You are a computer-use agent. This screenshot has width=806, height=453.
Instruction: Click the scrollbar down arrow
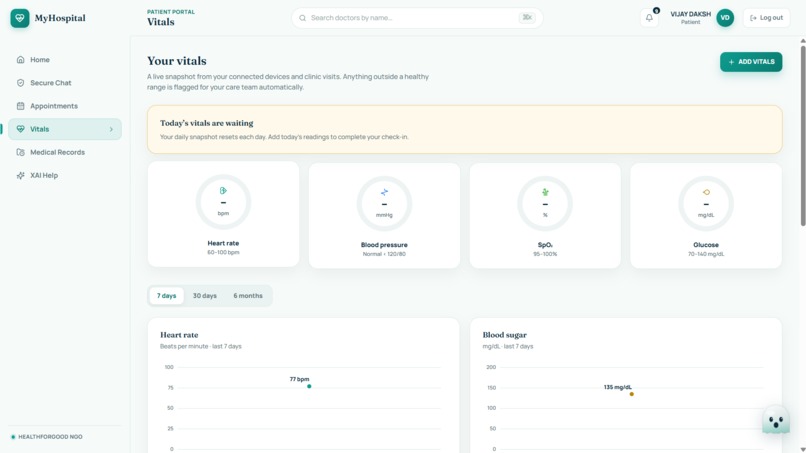point(803,450)
